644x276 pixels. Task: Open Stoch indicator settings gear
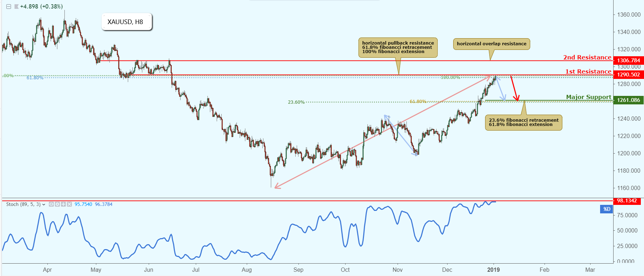(x=57, y=204)
